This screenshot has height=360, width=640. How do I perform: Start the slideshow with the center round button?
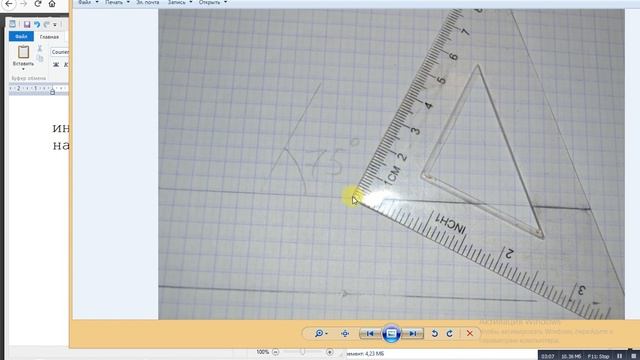click(391, 334)
